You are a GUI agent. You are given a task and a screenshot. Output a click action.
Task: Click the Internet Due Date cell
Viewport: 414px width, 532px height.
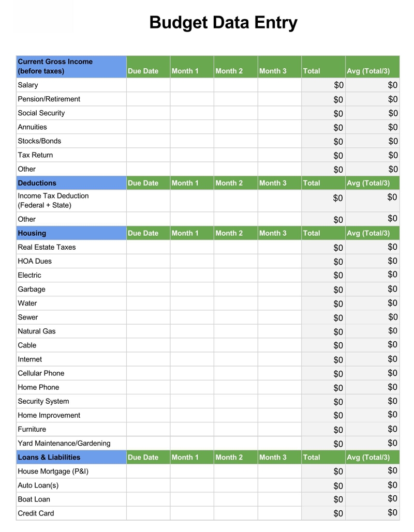pyautogui.click(x=148, y=359)
